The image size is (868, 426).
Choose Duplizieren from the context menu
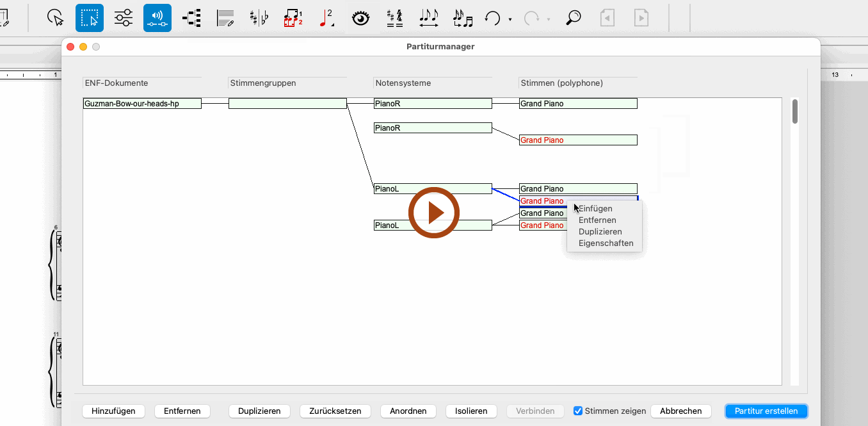(x=600, y=232)
